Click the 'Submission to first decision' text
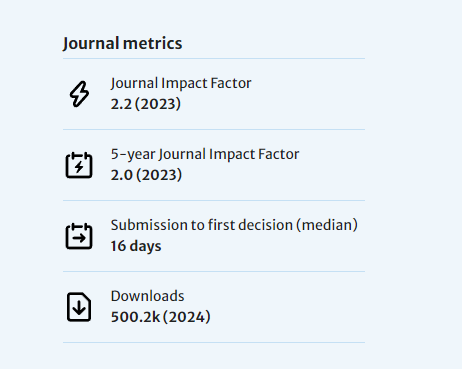 point(202,225)
